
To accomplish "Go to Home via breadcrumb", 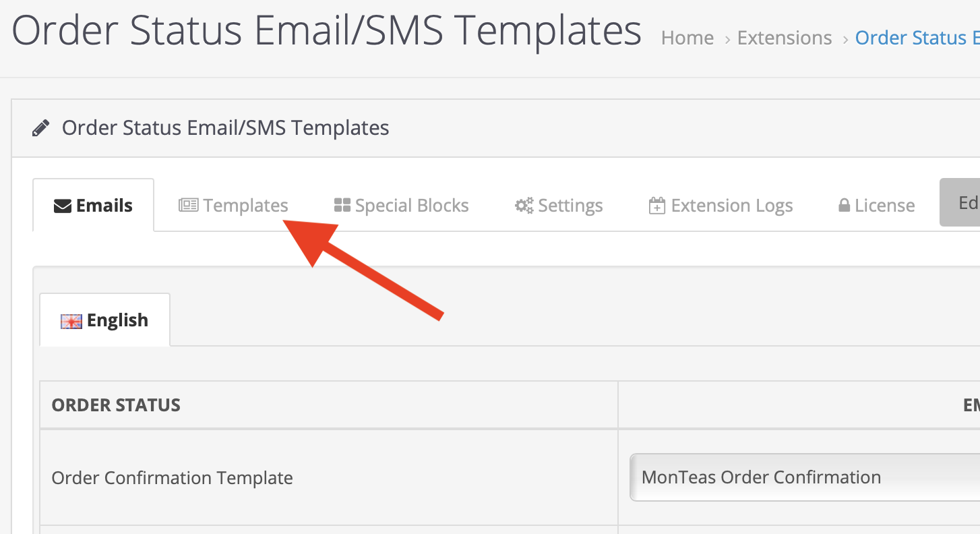I will [x=687, y=38].
